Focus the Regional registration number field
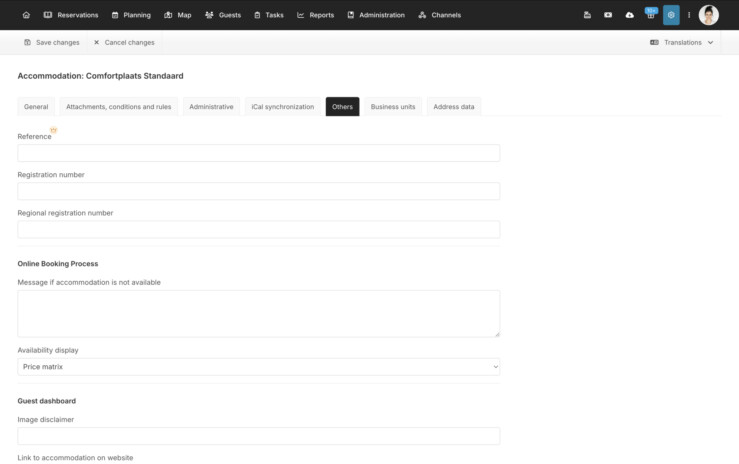Viewport: 739px width, 464px height. tap(259, 229)
